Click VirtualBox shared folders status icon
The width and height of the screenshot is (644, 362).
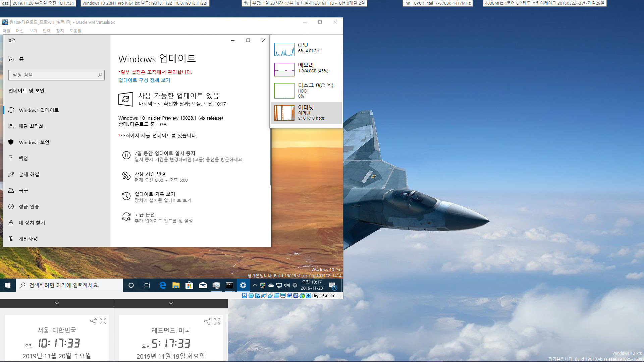(x=277, y=296)
